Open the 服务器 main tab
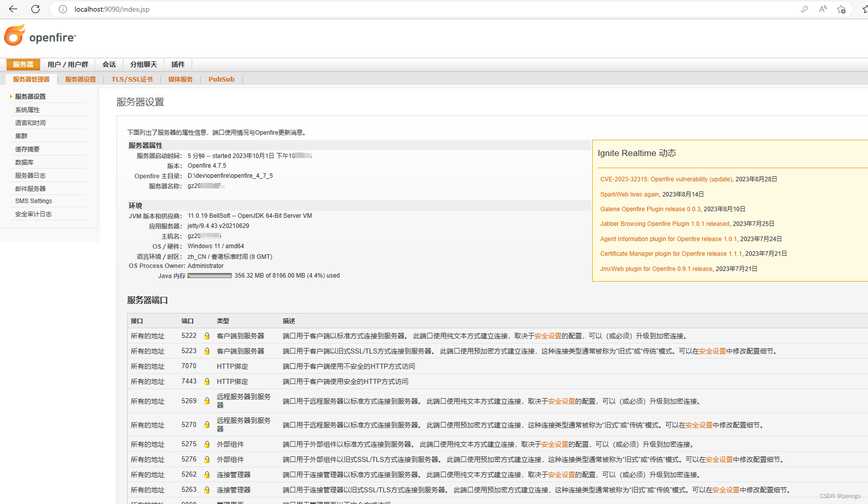This screenshot has width=868, height=504. [x=23, y=64]
